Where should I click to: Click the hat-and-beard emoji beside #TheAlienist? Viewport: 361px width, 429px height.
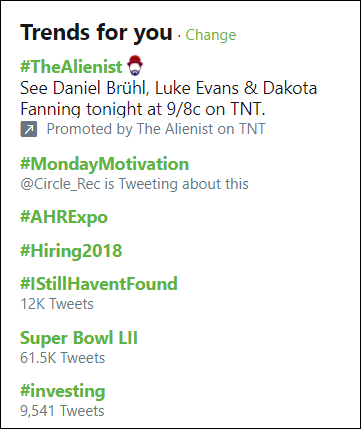135,67
